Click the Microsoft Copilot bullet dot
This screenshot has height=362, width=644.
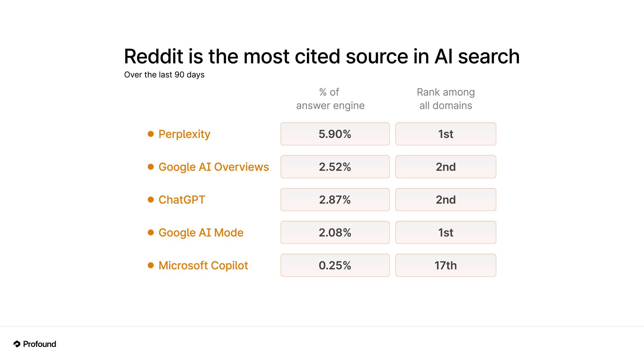pos(151,265)
